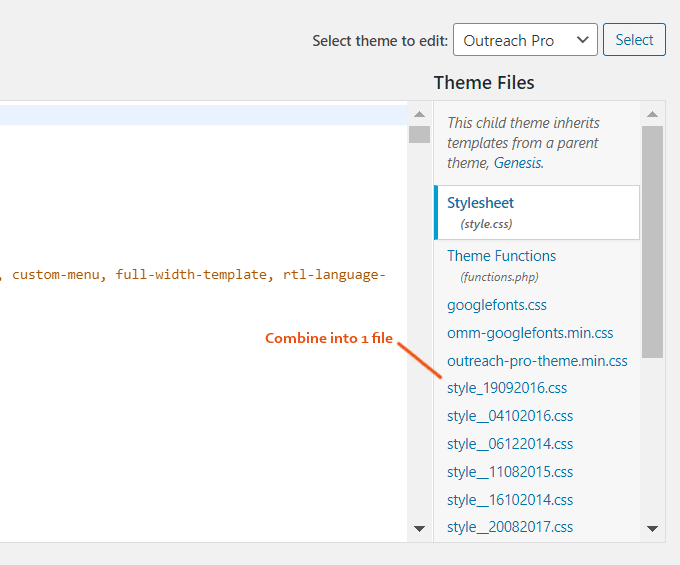Screen dimensions: 680x565
Task: Open outreach-pro-theme.min.css file
Action: pos(537,361)
